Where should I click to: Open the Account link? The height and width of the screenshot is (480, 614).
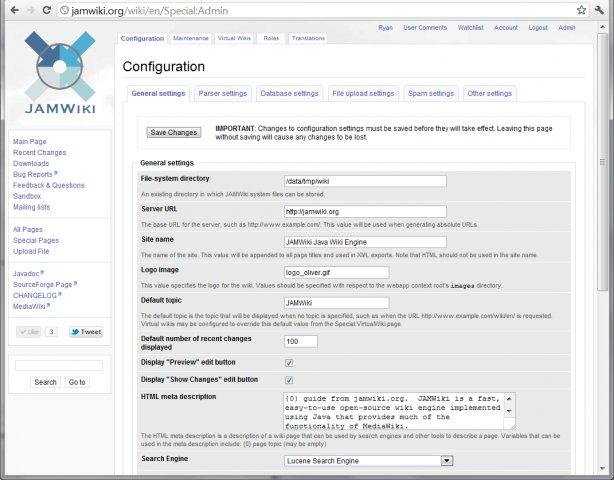pyautogui.click(x=506, y=28)
